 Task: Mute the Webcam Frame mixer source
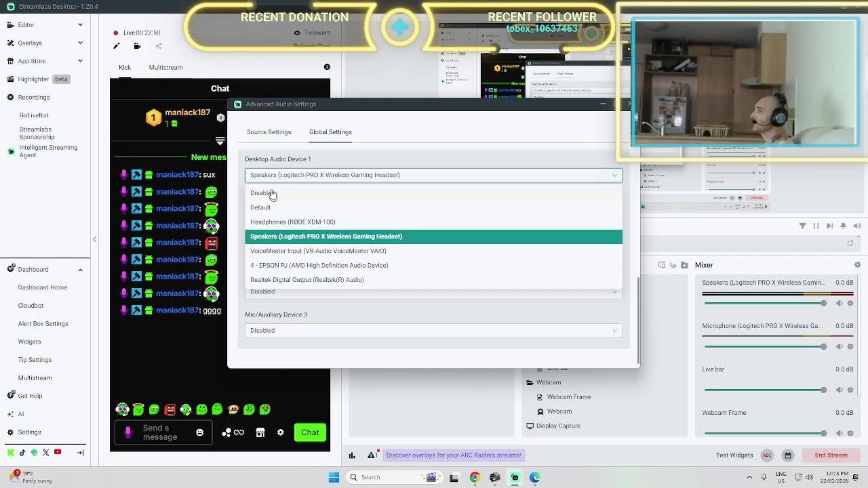840,433
